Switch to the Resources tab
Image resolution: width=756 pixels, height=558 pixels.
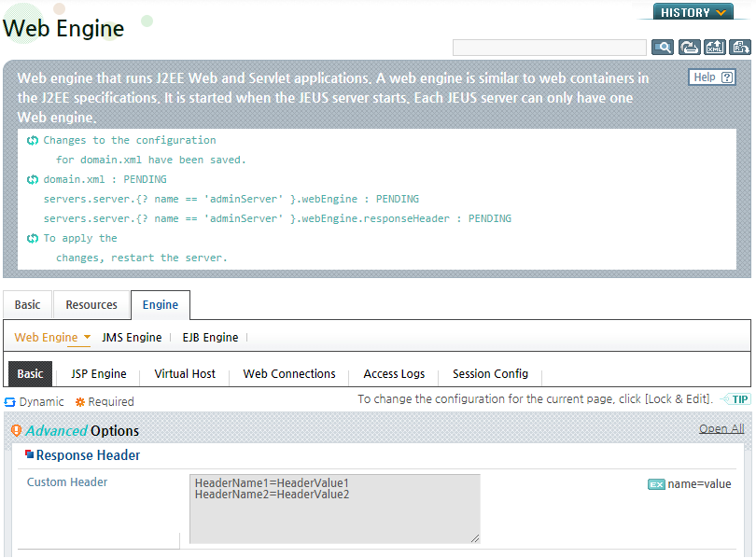coord(91,304)
